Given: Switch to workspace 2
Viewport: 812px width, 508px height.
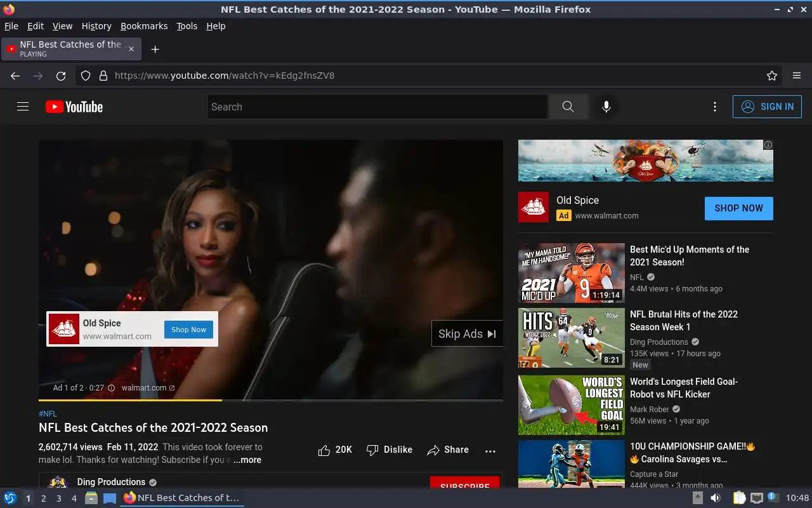Looking at the screenshot, I should pos(43,498).
